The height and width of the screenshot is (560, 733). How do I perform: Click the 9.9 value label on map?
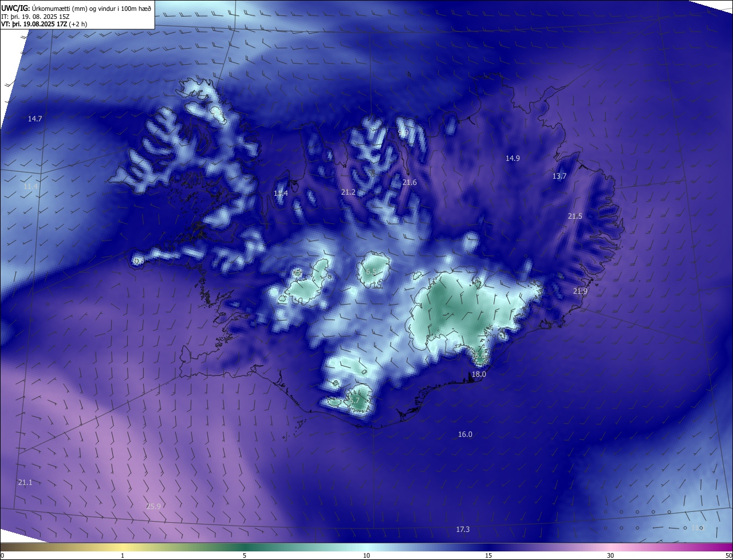[x=403, y=132]
